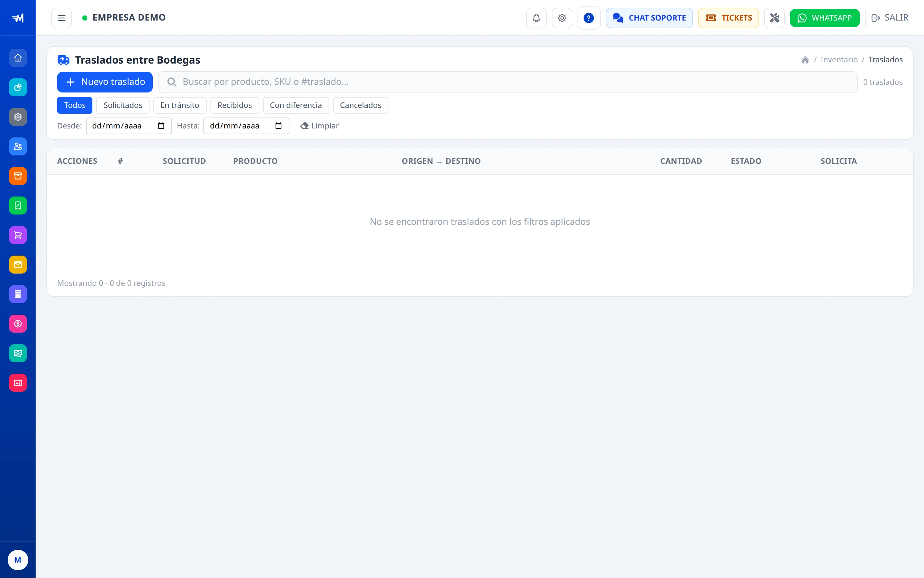Click the PRODUCTO column header

pos(255,161)
